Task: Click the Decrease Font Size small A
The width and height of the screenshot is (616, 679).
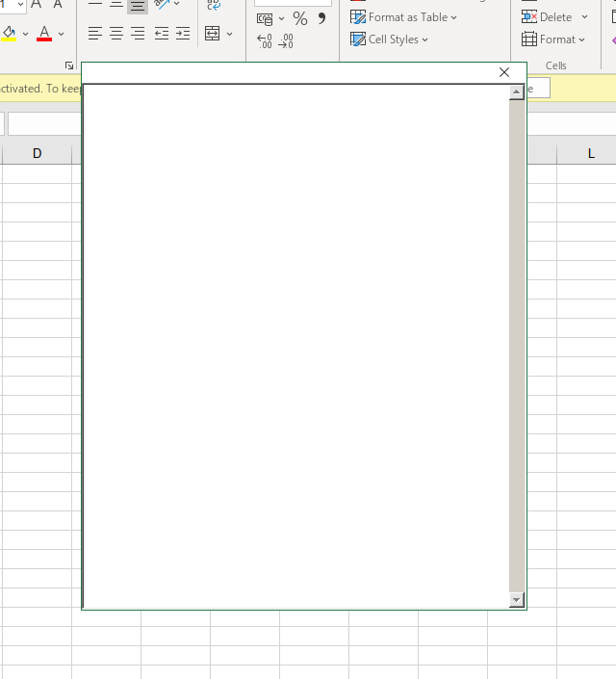Action: (57, 4)
